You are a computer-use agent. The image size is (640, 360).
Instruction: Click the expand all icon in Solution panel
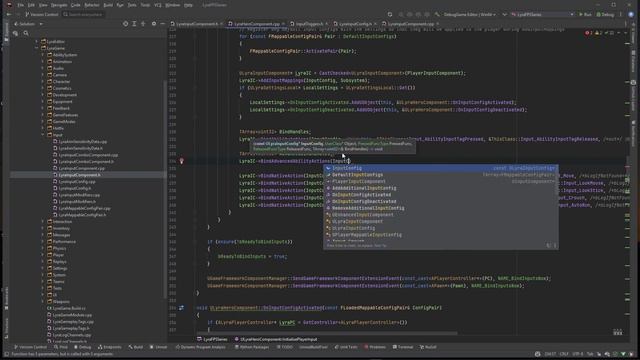134,24
